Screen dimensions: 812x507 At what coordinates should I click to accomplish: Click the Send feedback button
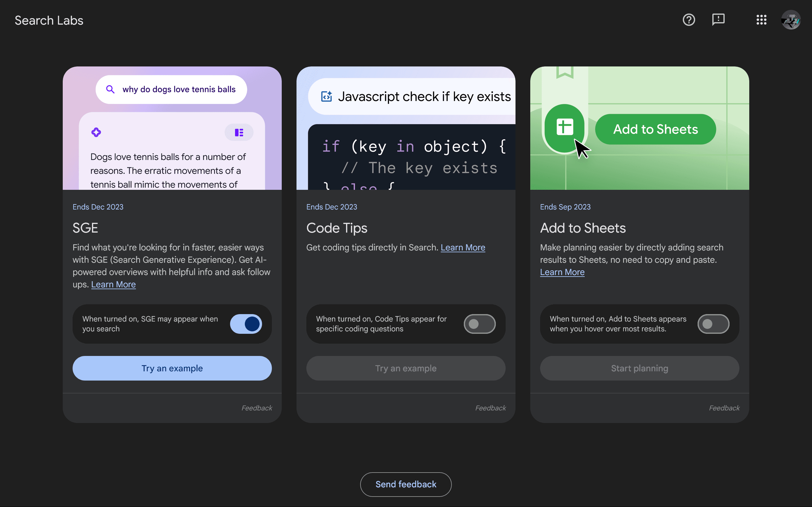(406, 484)
